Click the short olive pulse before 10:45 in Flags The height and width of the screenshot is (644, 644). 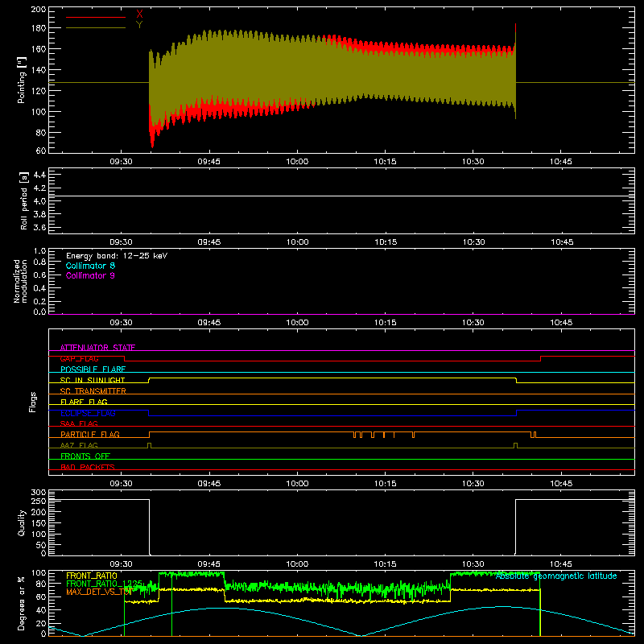point(515,446)
